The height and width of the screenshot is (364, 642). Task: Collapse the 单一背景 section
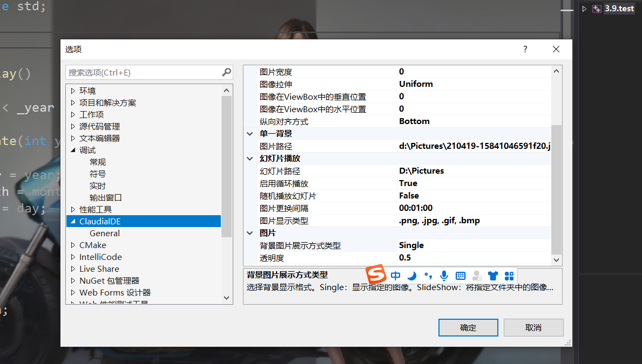coord(249,133)
